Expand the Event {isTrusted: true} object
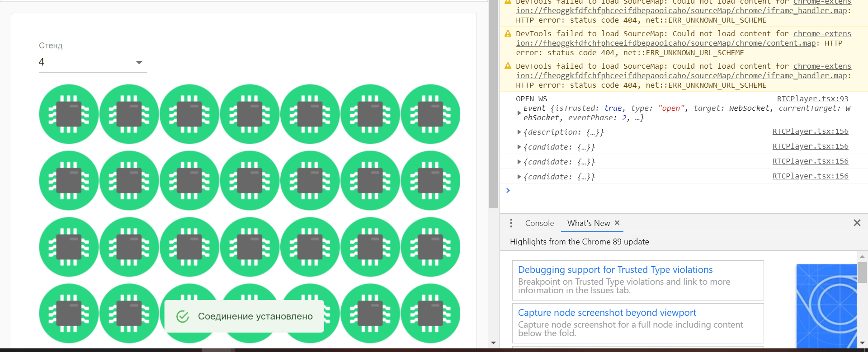The image size is (868, 352). 519,113
